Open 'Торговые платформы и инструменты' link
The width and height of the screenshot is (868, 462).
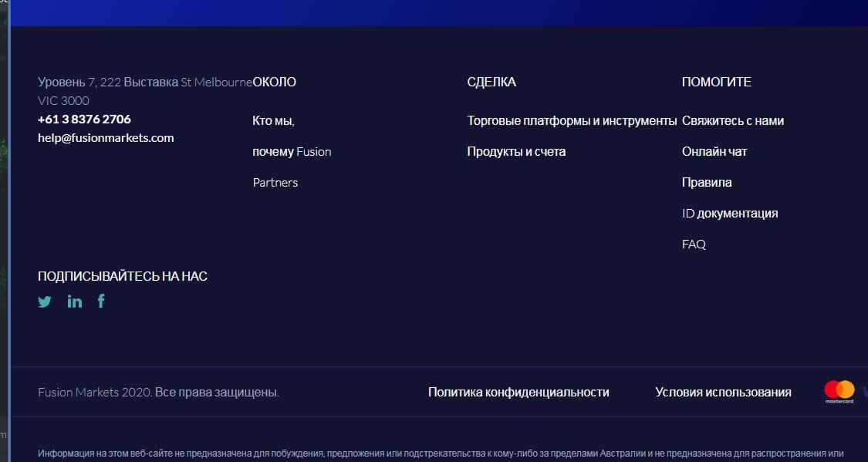[x=572, y=120]
